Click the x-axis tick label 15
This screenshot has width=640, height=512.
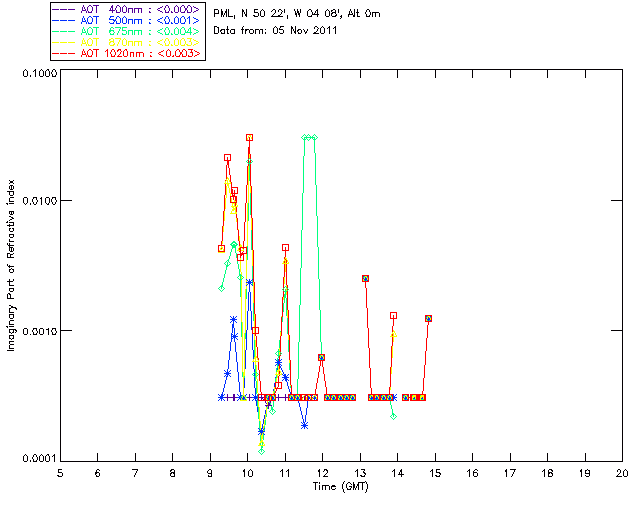point(435,473)
